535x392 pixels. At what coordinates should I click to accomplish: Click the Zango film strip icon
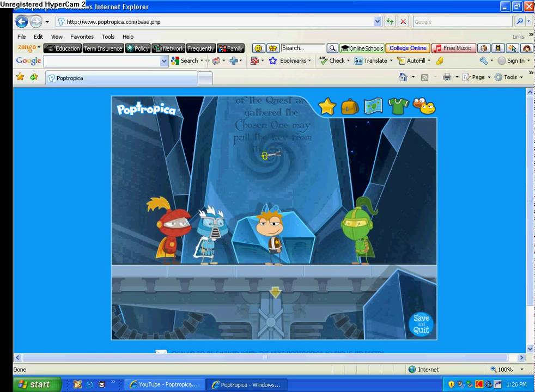(x=498, y=48)
